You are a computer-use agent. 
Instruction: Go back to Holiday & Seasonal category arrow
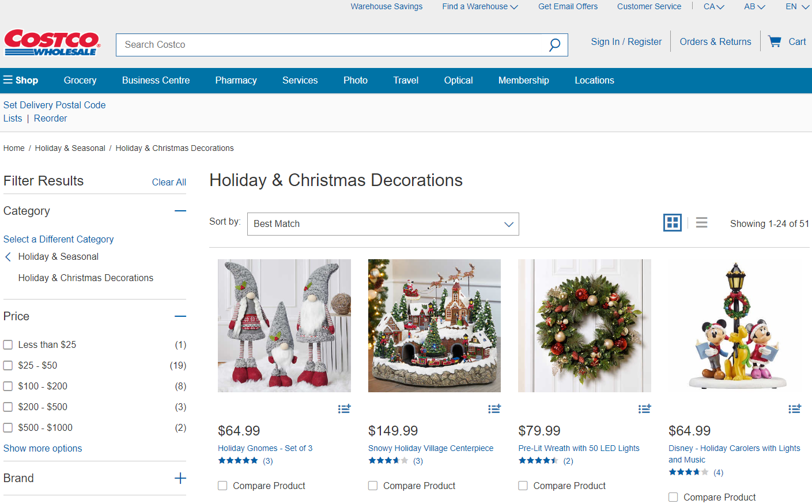(8, 257)
